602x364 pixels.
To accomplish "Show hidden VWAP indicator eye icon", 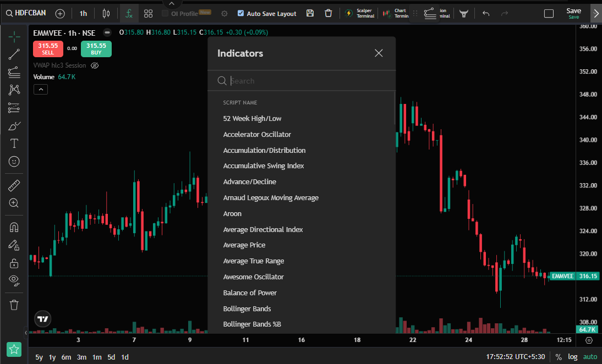I will 95,65.
